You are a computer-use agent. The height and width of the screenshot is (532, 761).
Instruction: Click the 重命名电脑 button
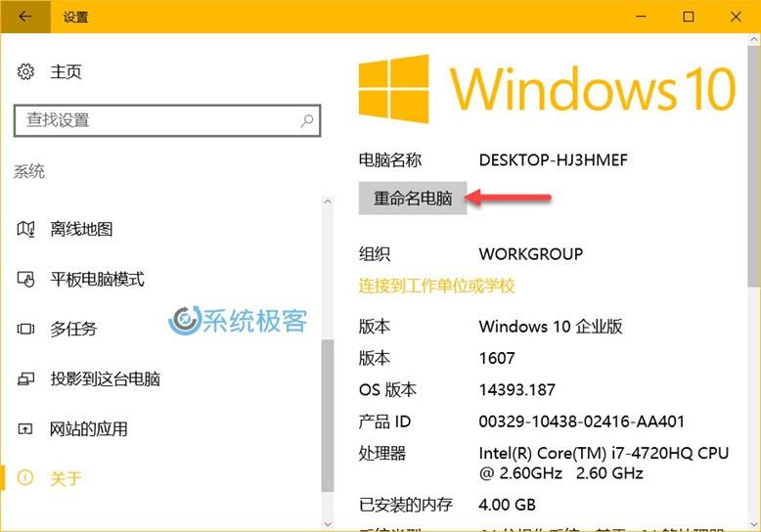[x=413, y=199]
